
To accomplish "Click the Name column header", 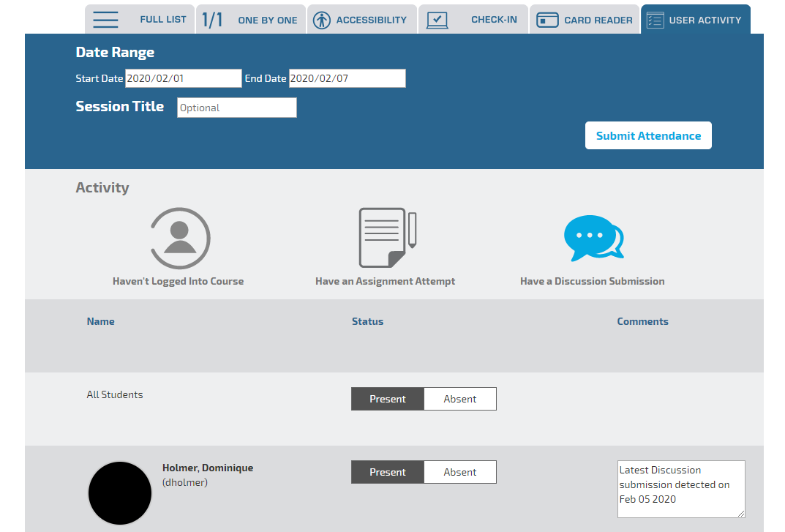I will pyautogui.click(x=101, y=321).
